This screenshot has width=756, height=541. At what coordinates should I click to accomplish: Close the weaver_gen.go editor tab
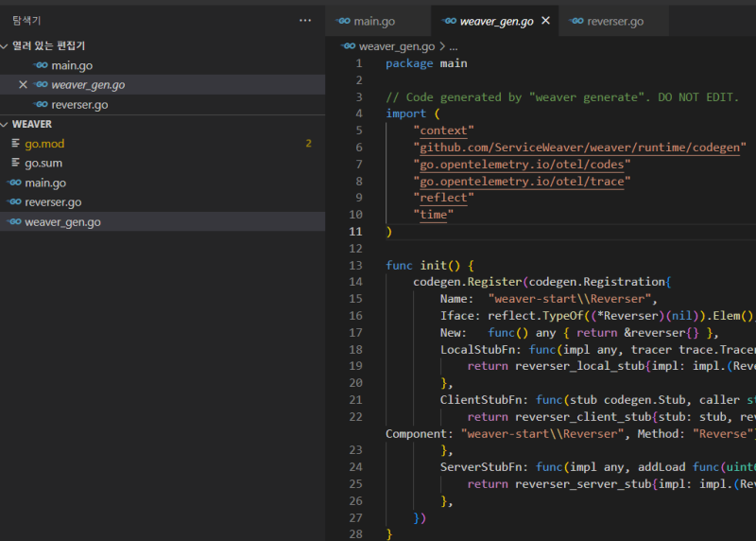click(545, 21)
